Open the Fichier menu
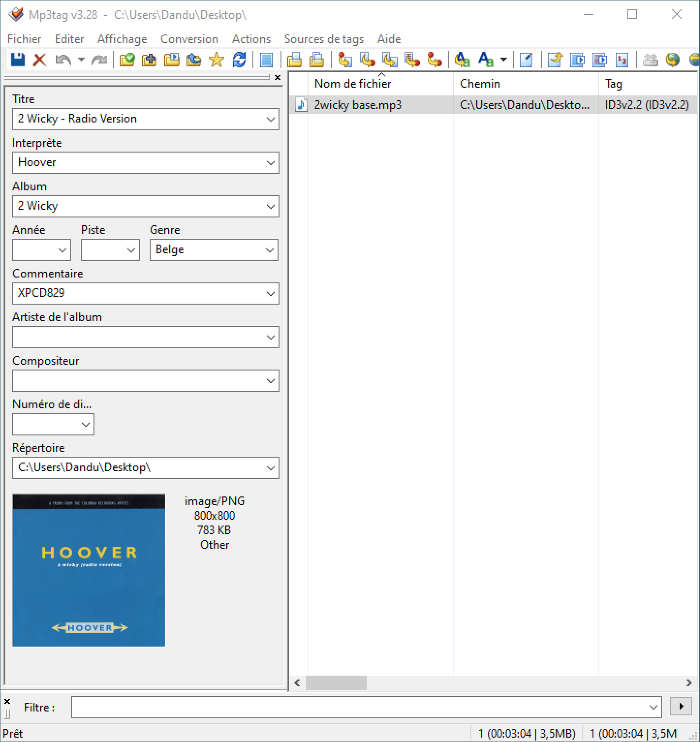This screenshot has height=742, width=700. pos(24,39)
